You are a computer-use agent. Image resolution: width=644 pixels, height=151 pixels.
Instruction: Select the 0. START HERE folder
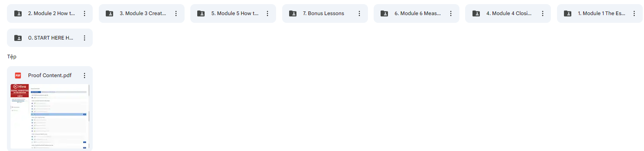click(50, 38)
